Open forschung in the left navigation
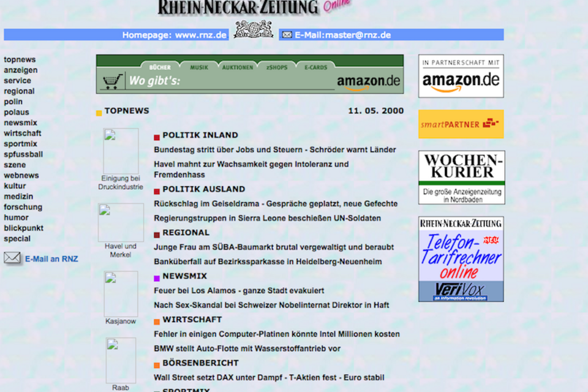 point(23,206)
